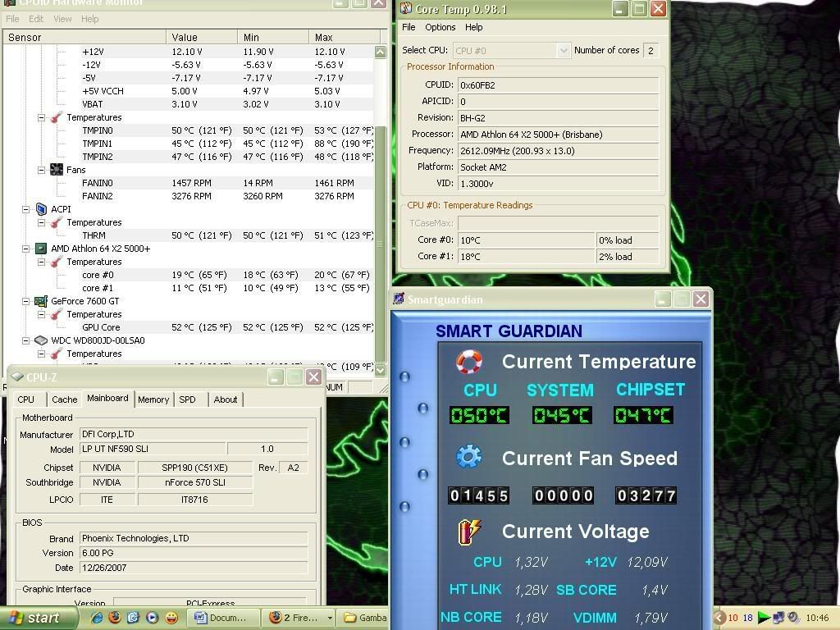Screen dimensions: 840x630
Task: Click the battery Current Voltage icon
Action: pyautogui.click(x=470, y=532)
